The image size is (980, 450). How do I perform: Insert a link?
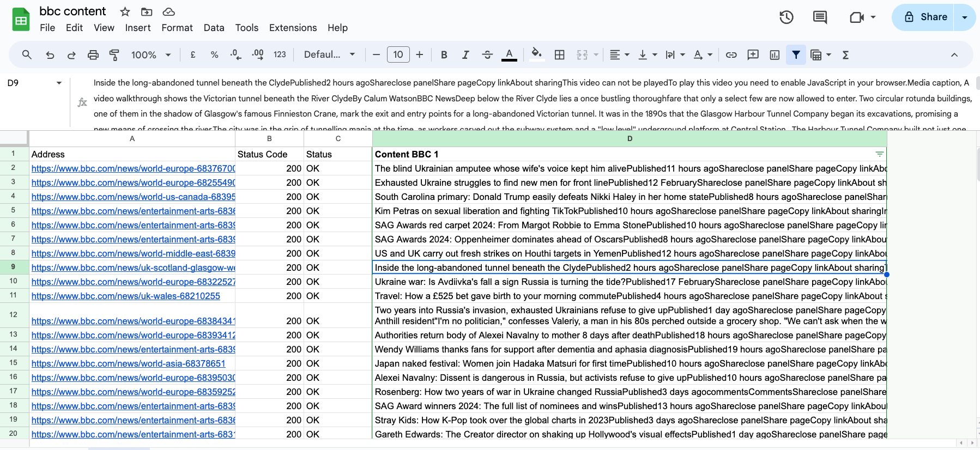point(731,54)
